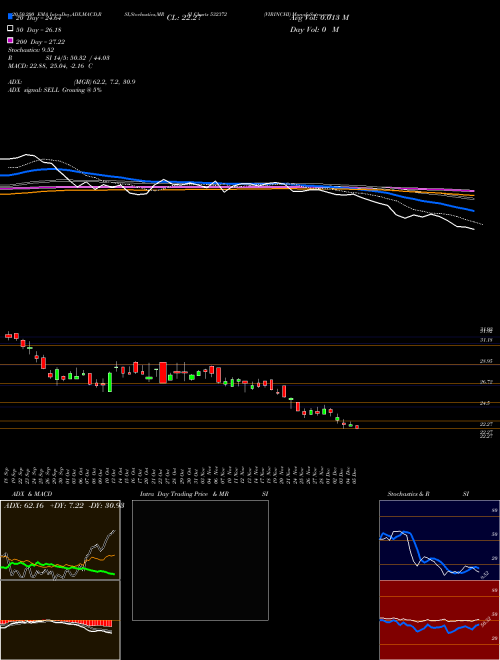Viewport: 500px width, 660px height.
Task: Click the RSI 14/5 value line
Action: click(59, 58)
